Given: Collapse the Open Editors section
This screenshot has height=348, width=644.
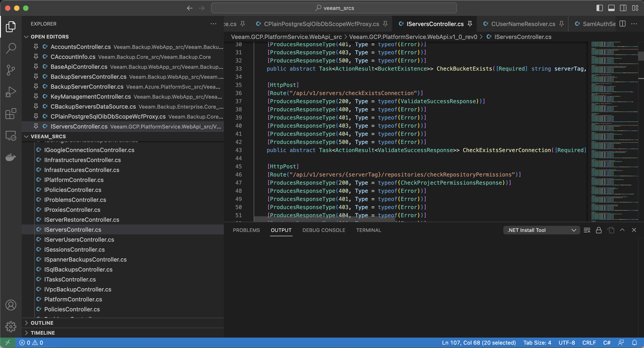Looking at the screenshot, I should [x=123, y=37].
